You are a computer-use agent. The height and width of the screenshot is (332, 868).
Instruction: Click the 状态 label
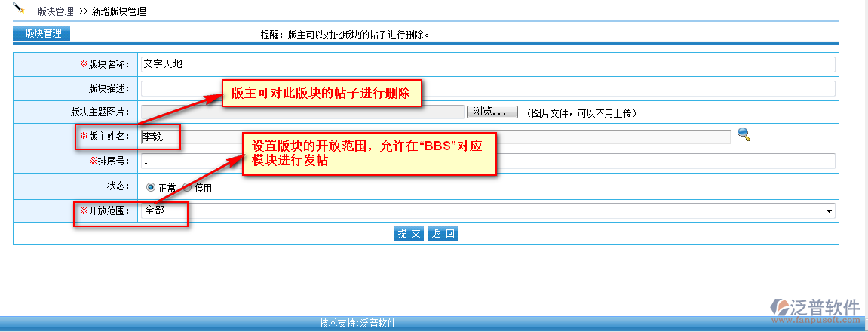pos(118,186)
